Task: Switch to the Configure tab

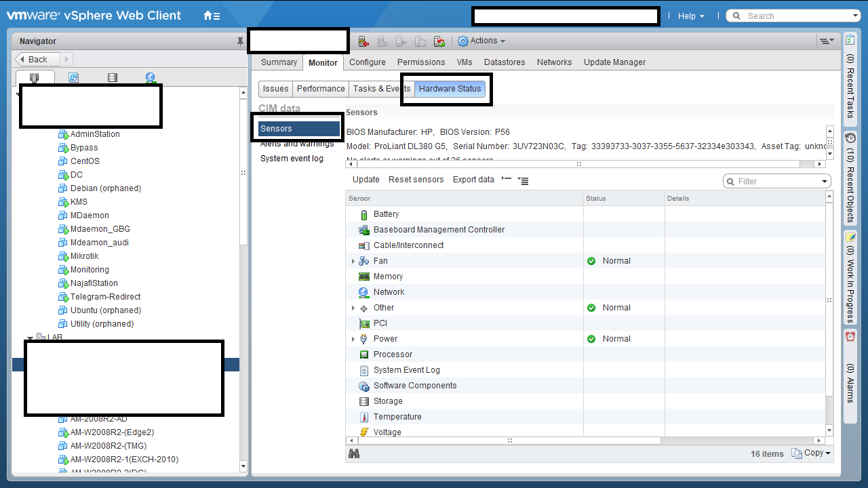Action: click(368, 62)
